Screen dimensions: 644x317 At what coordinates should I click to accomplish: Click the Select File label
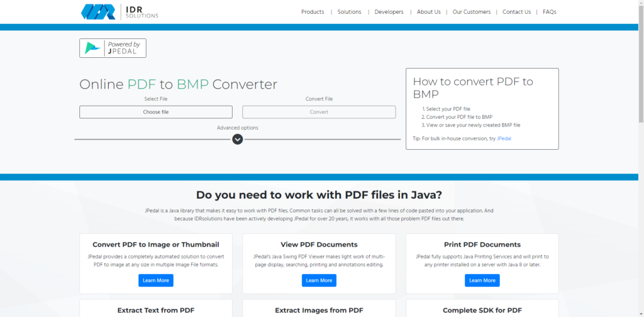156,99
